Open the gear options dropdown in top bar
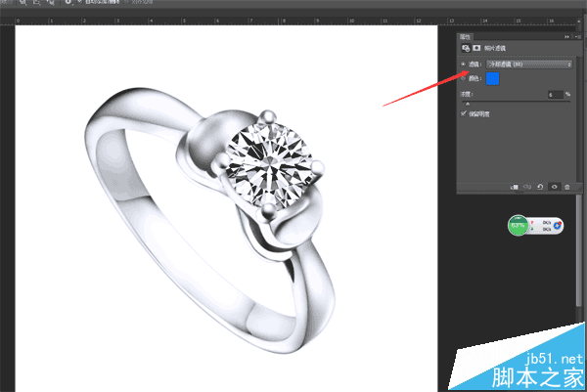This screenshot has height=392, width=587. 69,2
